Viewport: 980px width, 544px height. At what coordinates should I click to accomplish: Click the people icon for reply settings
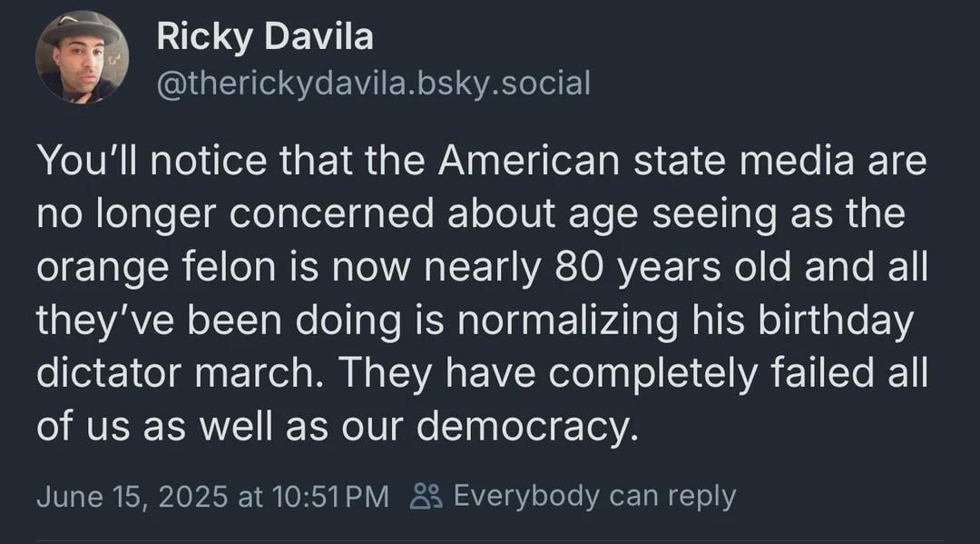425,496
